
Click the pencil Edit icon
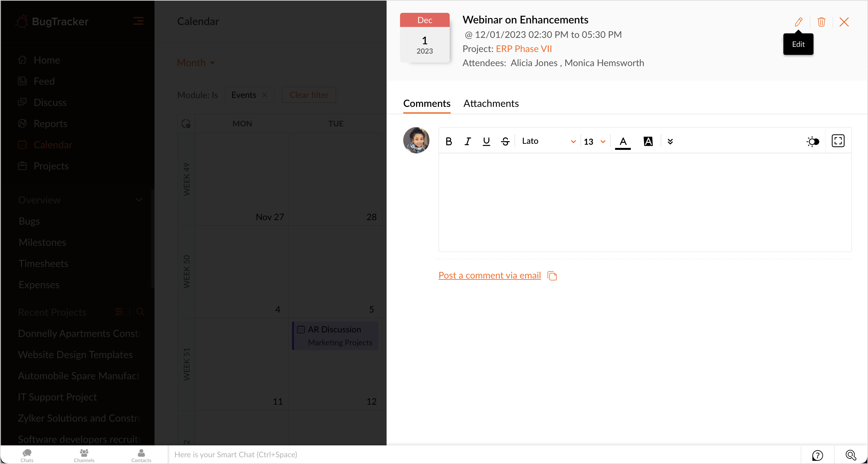[798, 22]
